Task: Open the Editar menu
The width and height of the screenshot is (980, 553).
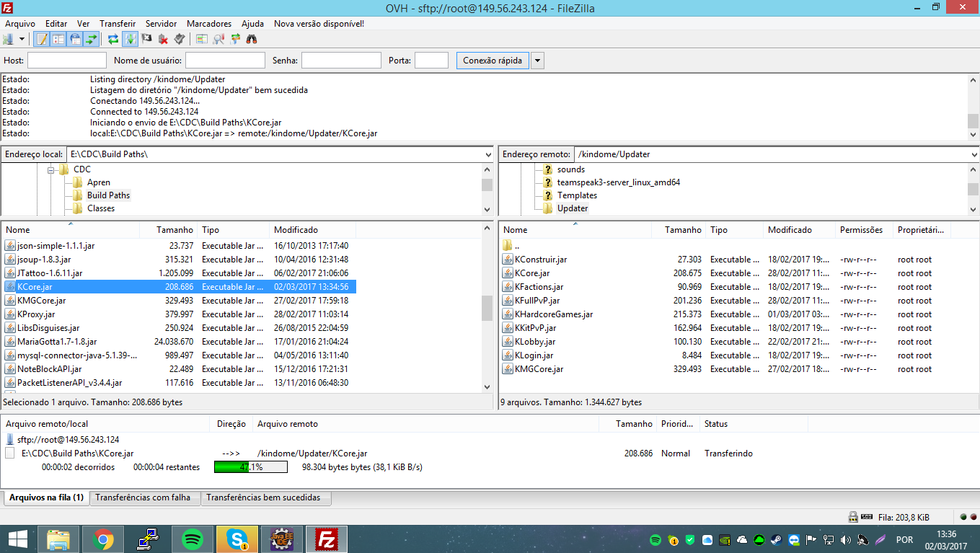Action: 56,24
